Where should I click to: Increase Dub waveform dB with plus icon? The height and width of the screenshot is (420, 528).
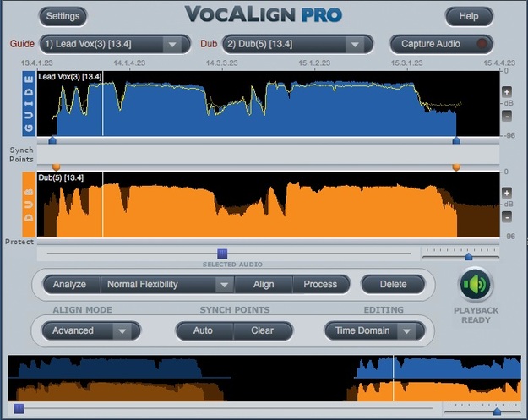[507, 193]
